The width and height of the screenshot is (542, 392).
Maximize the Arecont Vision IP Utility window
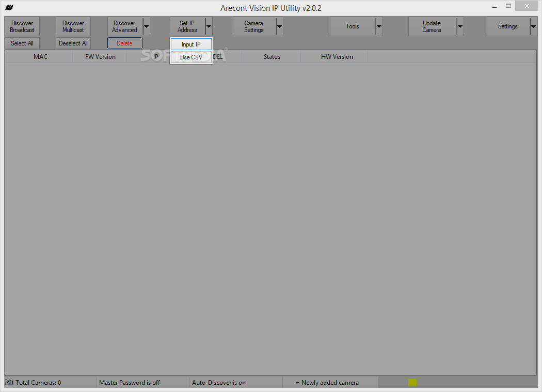pyautogui.click(x=508, y=6)
